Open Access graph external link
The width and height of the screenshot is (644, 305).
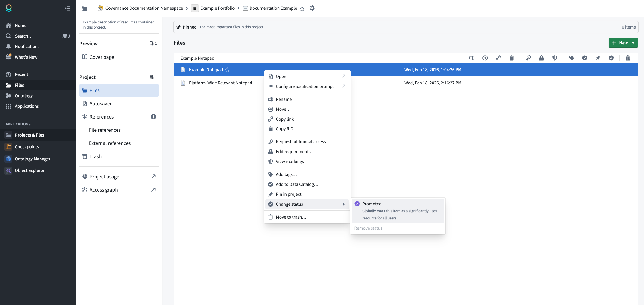(119, 190)
